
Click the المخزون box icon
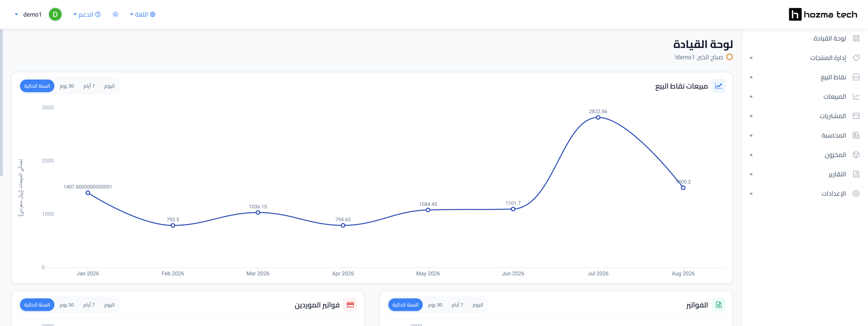coord(856,155)
